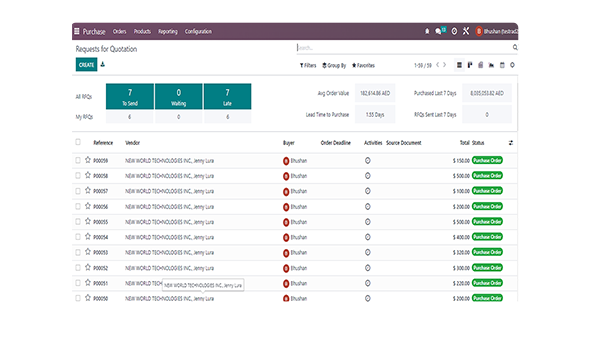
Task: Sort by the Vendor column header
Action: (x=132, y=143)
